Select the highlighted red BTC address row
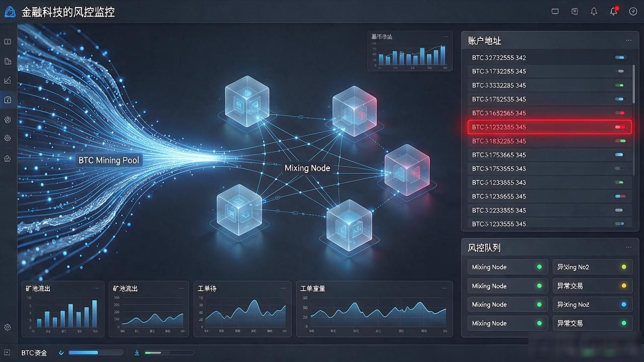Image resolution: width=644 pixels, height=362 pixels. click(549, 127)
